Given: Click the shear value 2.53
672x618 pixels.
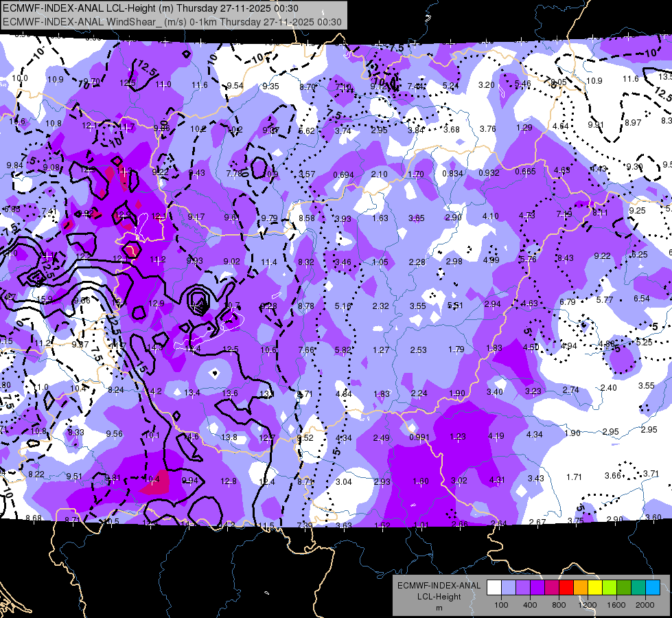Looking at the screenshot, I should tap(418, 350).
